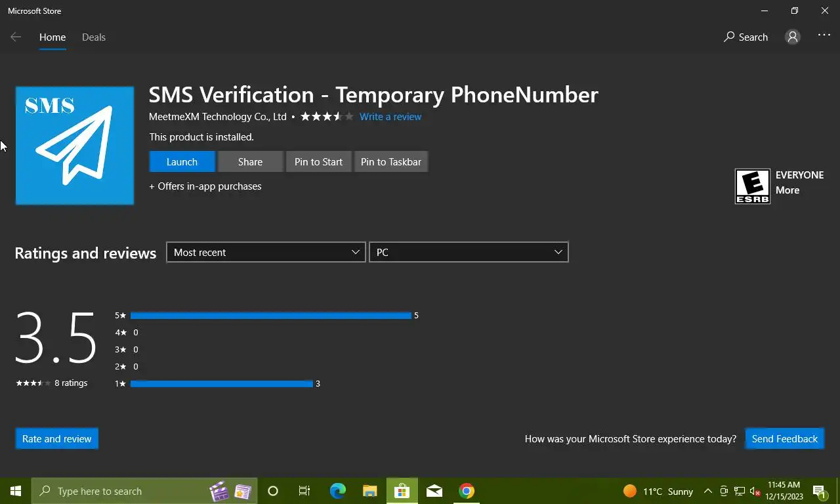Click the Send Feedback button
The width and height of the screenshot is (840, 504).
tap(785, 439)
